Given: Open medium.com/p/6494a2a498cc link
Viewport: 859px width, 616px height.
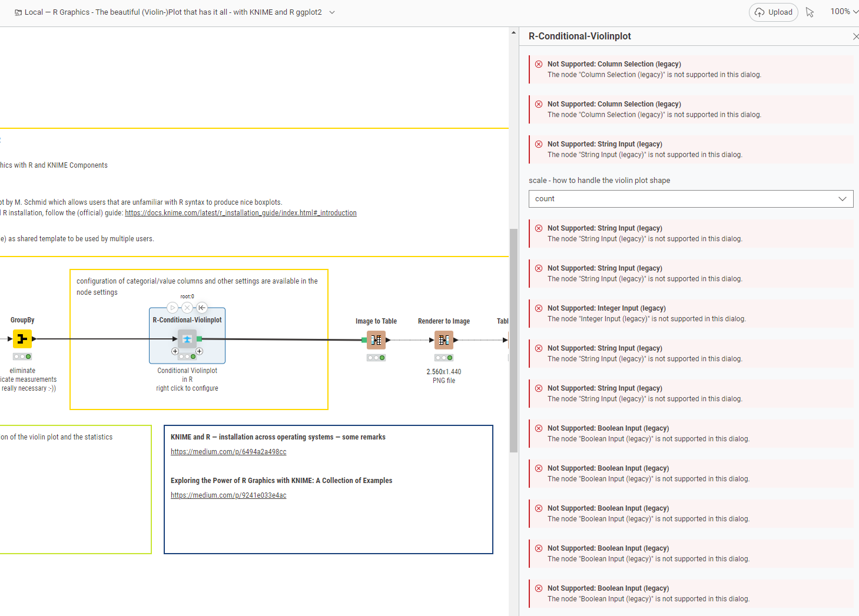Looking at the screenshot, I should click(x=228, y=452).
